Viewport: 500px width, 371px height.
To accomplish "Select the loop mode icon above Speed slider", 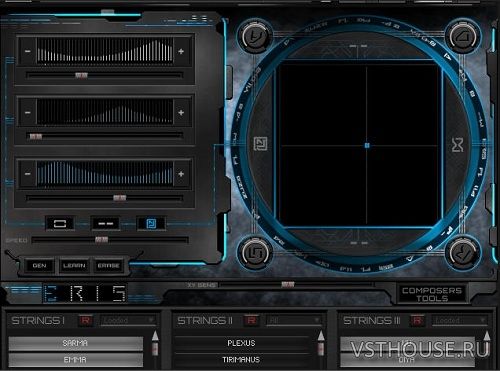I will [60, 224].
